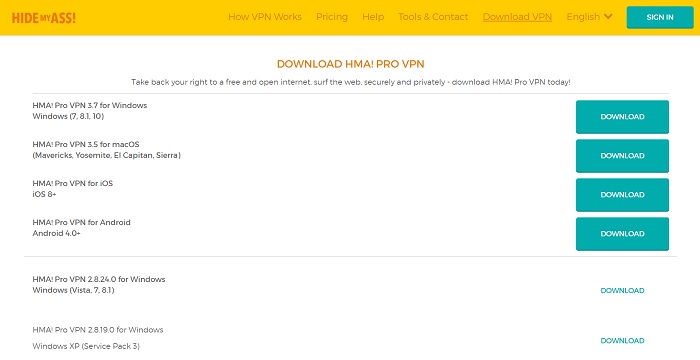
Task: Select 'HMA! Pro VPN 2.8.19.0 for Windows' text
Action: (98, 330)
